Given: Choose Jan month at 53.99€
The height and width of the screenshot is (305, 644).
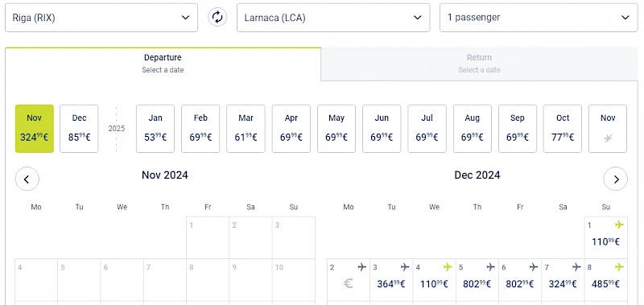Looking at the screenshot, I should pyautogui.click(x=155, y=129).
